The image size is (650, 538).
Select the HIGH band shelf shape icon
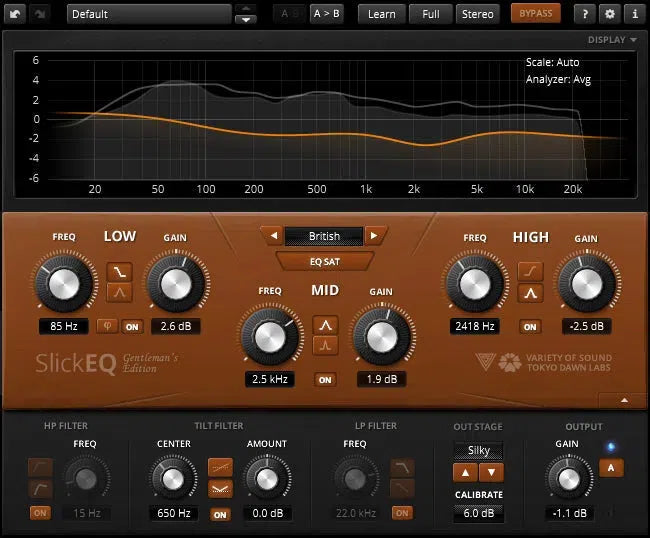click(x=529, y=270)
